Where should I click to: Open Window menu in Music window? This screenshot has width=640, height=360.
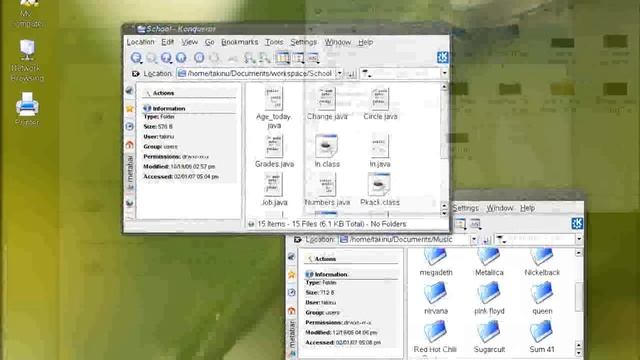coord(500,208)
